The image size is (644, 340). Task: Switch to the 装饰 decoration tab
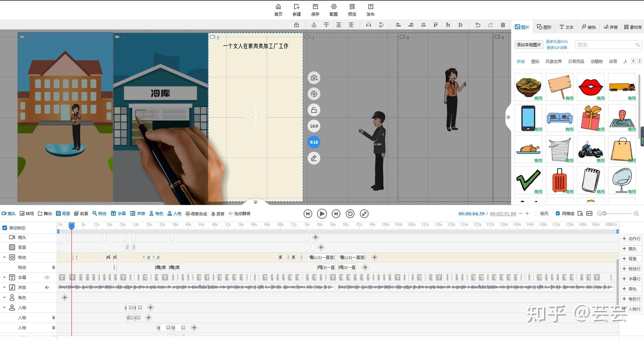(589, 27)
